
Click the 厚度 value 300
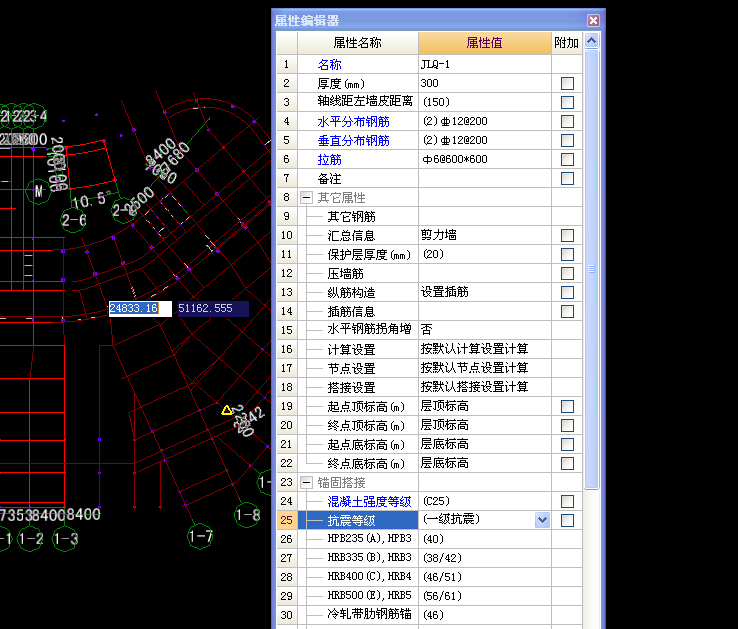484,83
